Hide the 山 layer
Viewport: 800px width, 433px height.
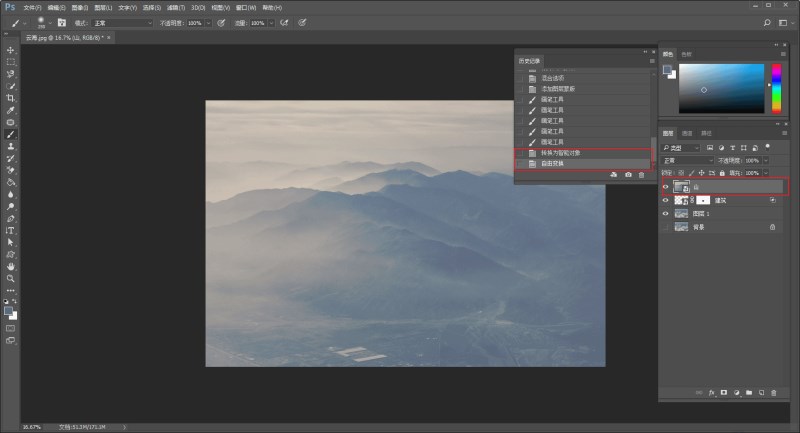(667, 187)
